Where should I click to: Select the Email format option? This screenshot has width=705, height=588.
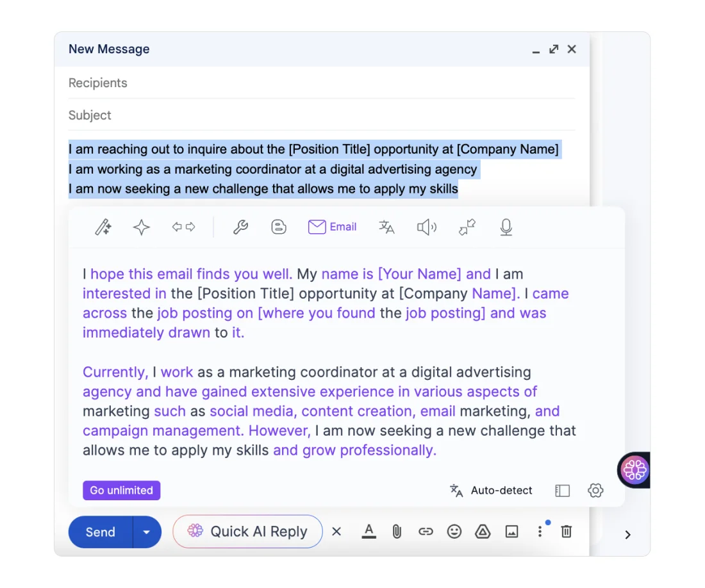[x=332, y=227]
